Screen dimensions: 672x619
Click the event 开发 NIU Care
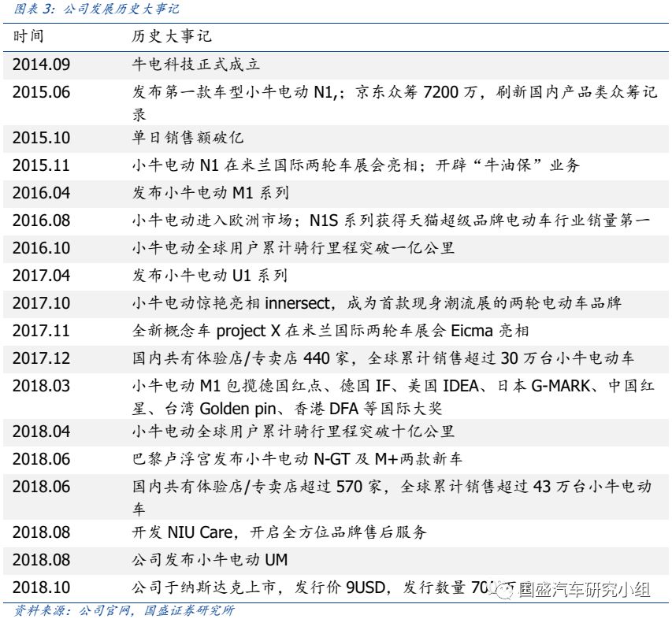coord(279,532)
